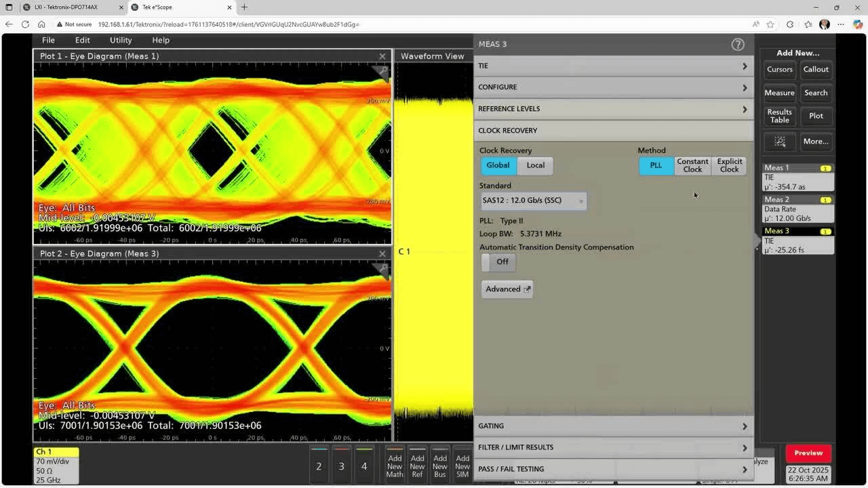Open the SAS12 : 12.0 Gb/s Standard dropdown
Viewport: 868px width, 488px height.
(532, 200)
